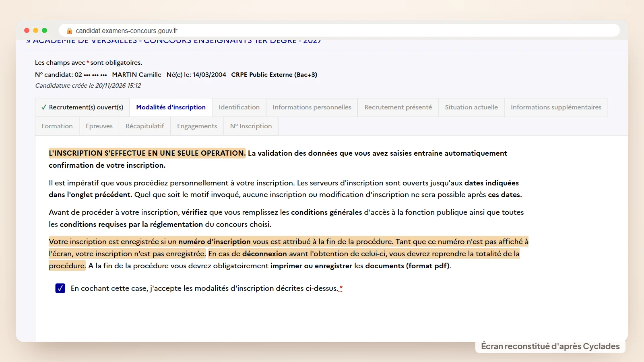This screenshot has width=644, height=362.
Task: Click the red close window button
Action: [27, 31]
